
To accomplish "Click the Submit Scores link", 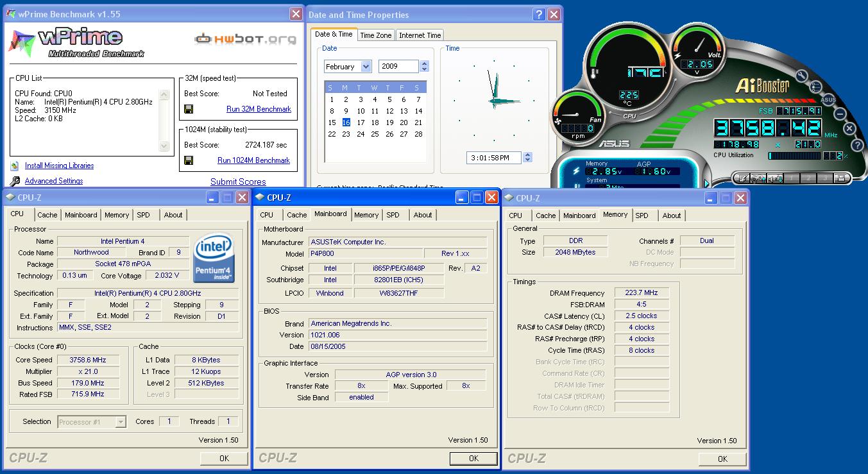I will click(238, 182).
